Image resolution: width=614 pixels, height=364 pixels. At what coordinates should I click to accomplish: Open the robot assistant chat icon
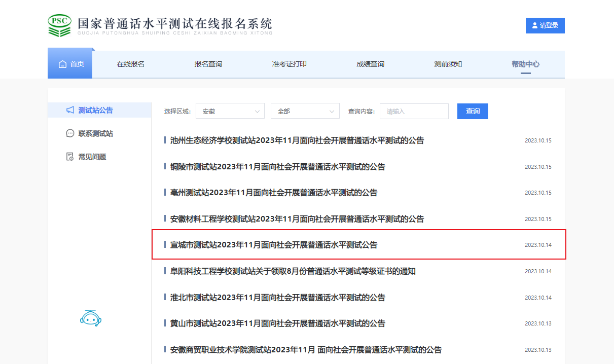coord(91,318)
